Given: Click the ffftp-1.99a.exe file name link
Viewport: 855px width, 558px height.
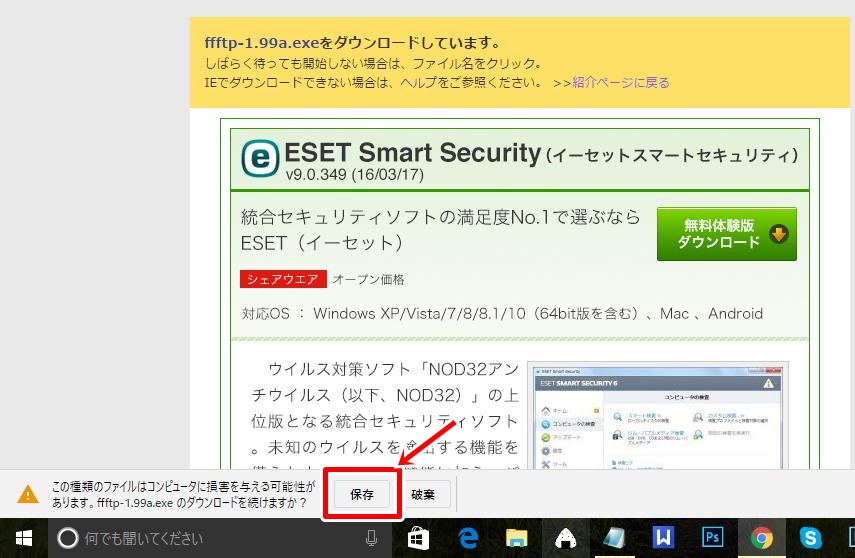Looking at the screenshot, I should (262, 43).
